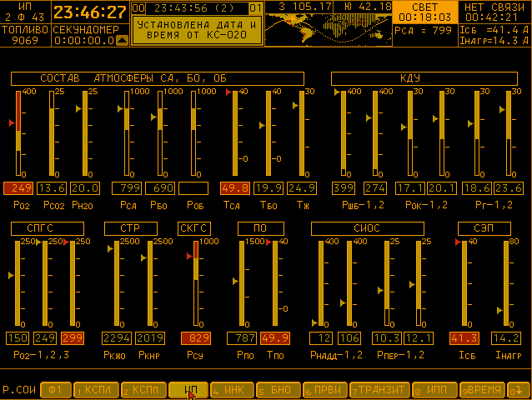The height and width of the screenshot is (400, 532).
Task: Click the Рсо2 value 13.6
Action: tap(52, 188)
